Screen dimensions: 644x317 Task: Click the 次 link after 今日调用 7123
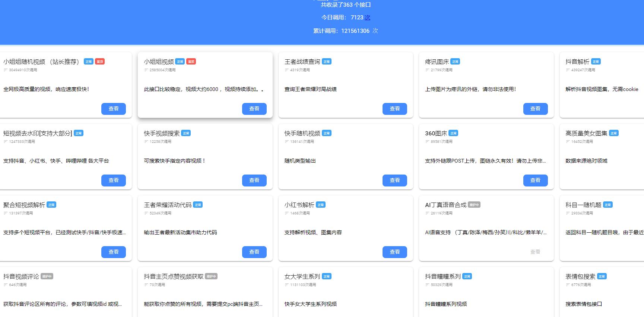(367, 18)
